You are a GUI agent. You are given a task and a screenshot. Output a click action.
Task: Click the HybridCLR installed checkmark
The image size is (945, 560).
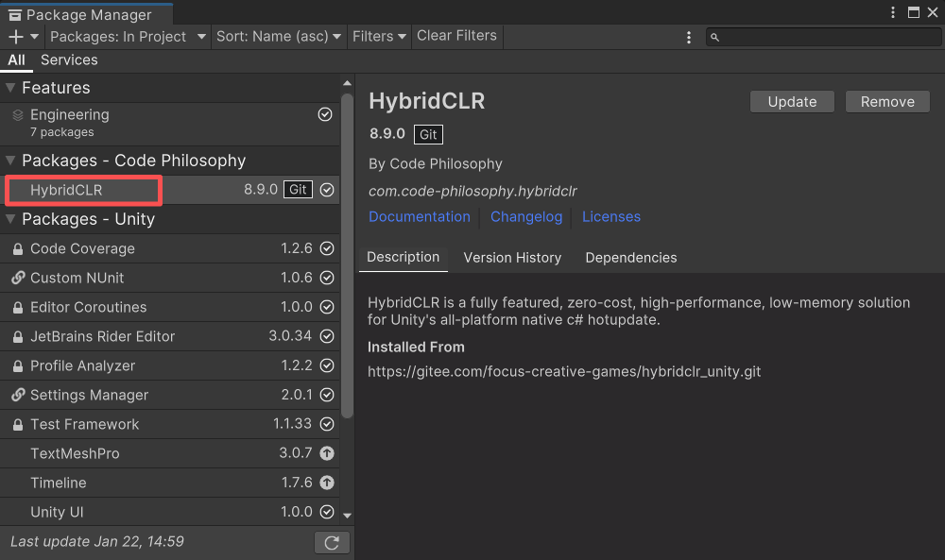(327, 190)
